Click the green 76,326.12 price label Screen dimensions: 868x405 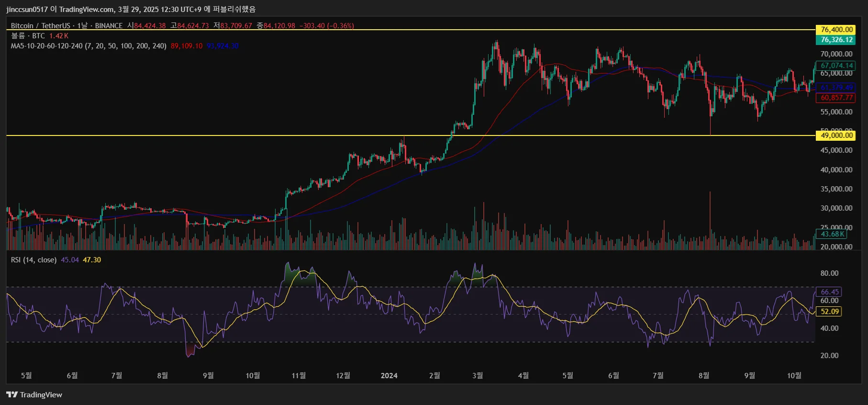tap(835, 40)
